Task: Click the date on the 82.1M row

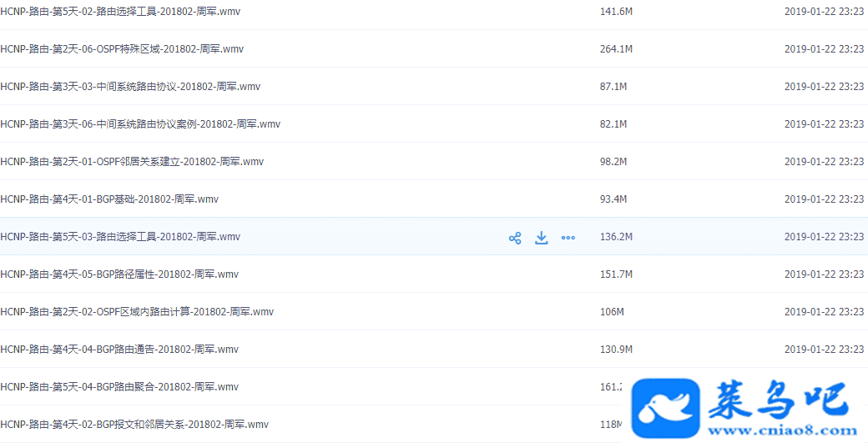Action: coord(825,124)
